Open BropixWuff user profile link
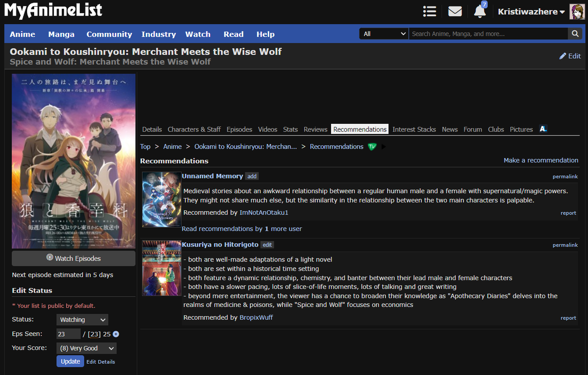 click(256, 317)
